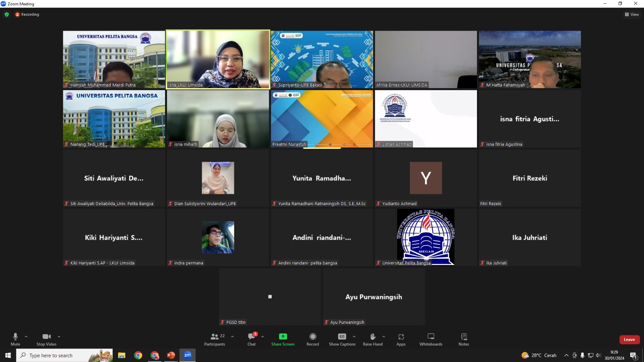Viewport: 644px width, 362px height.
Task: Click the Record button
Action: click(313, 339)
